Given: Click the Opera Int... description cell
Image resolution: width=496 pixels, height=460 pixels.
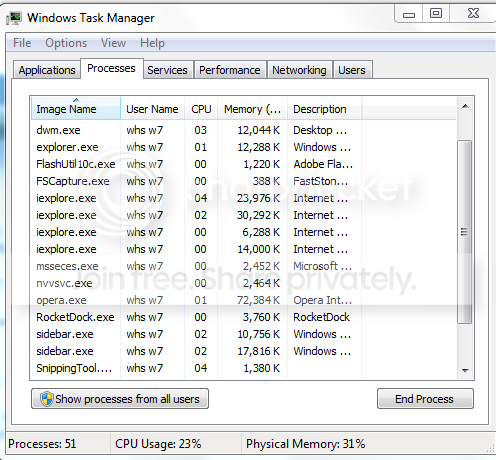Looking at the screenshot, I should click(322, 300).
